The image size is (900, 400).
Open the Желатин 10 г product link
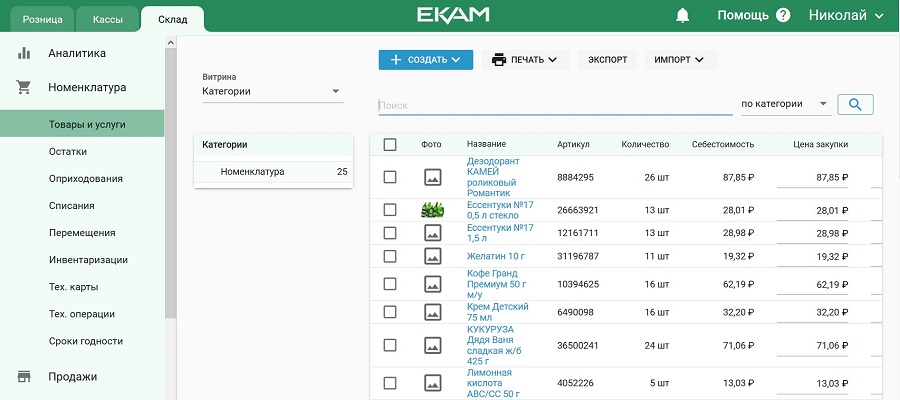495,256
